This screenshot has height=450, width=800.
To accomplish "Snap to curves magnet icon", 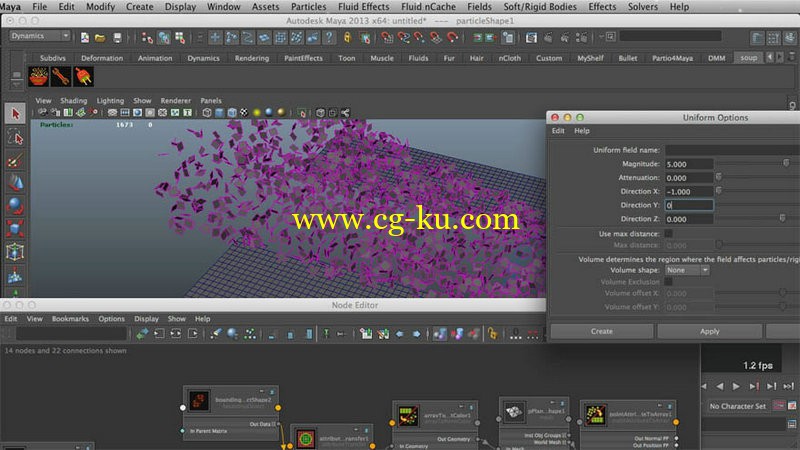I will click(404, 37).
